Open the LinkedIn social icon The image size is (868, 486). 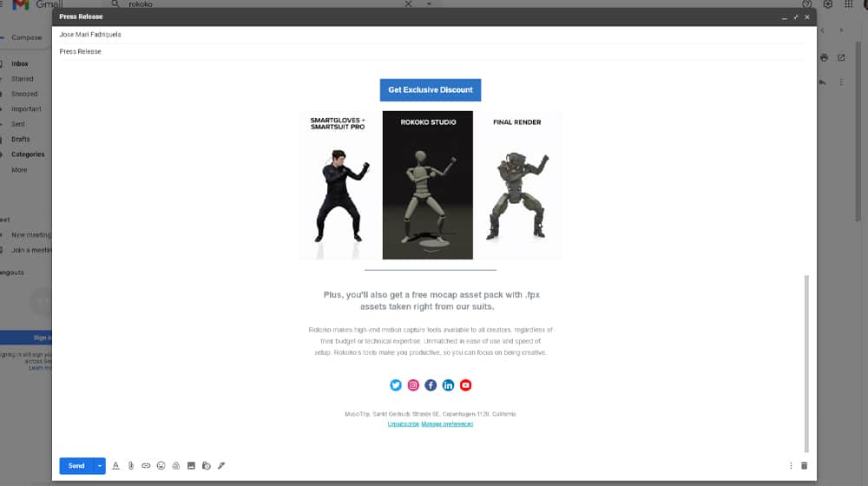click(x=449, y=384)
